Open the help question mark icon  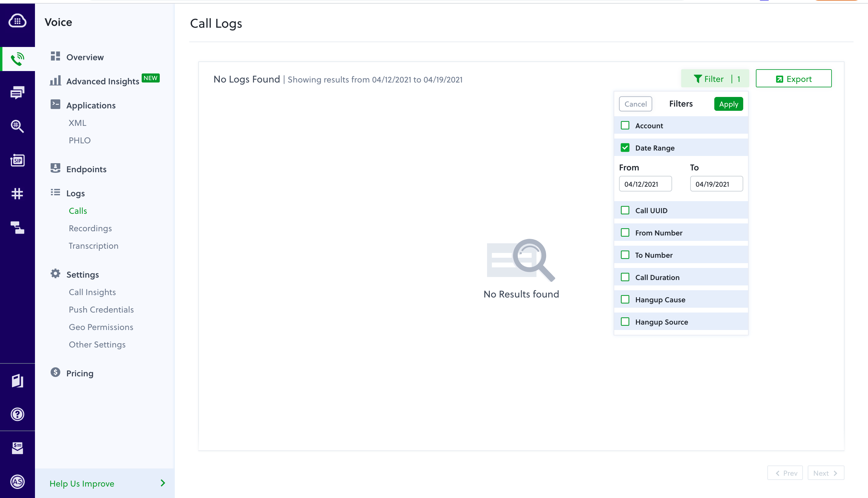[17, 414]
